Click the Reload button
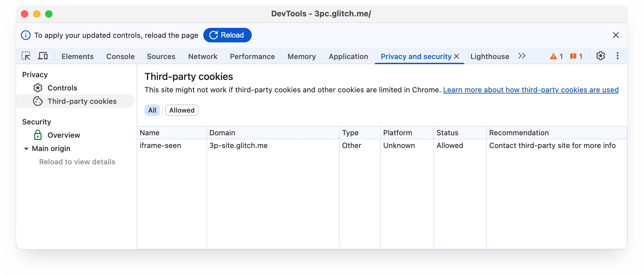This screenshot has height=276, width=644. (227, 35)
